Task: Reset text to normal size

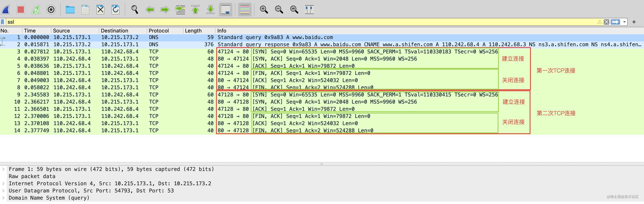Action: [x=294, y=10]
